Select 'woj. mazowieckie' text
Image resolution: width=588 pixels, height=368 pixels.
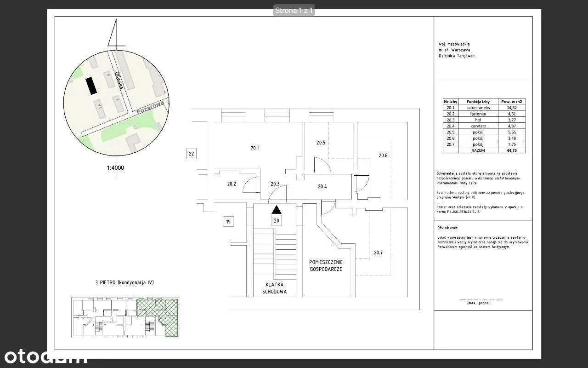click(454, 44)
